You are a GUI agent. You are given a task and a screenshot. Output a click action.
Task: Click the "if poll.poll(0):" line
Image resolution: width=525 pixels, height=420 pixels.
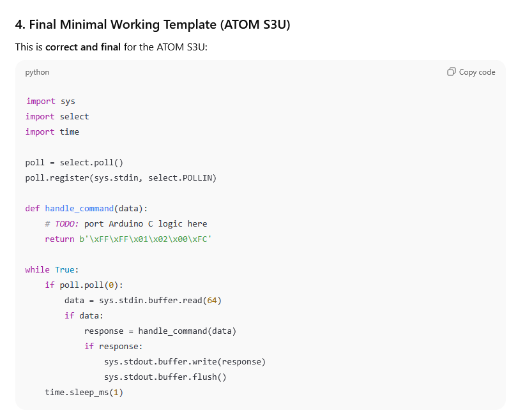[x=84, y=285]
